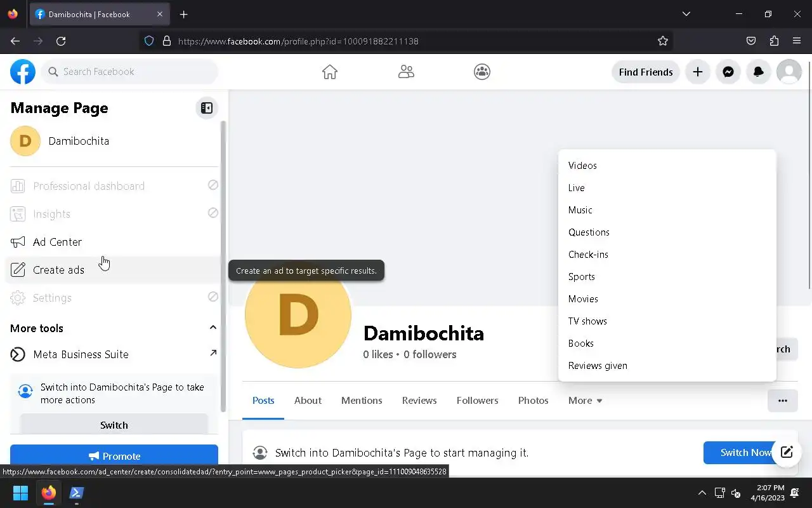Open Meta Business Suite external link arrow
The height and width of the screenshot is (508, 812).
pos(213,353)
